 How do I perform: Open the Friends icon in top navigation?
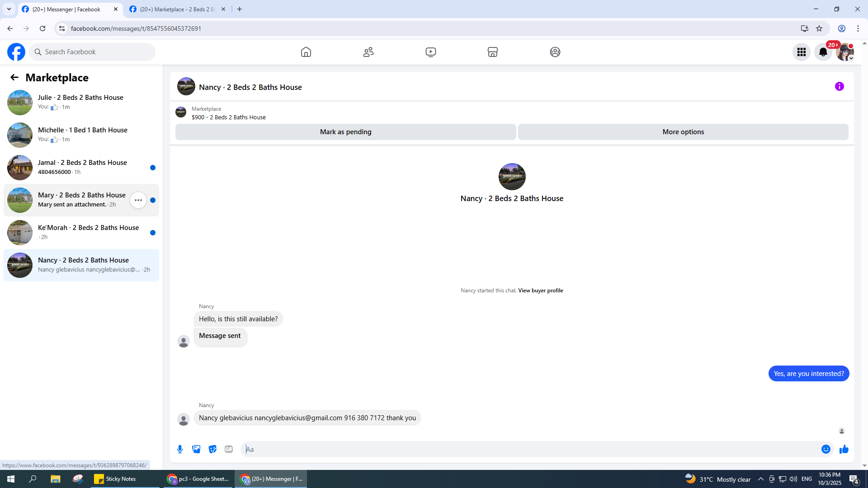coord(368,52)
